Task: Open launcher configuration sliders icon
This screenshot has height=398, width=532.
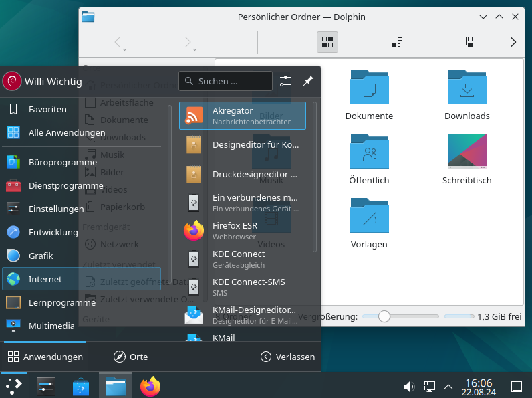Action: [285, 81]
